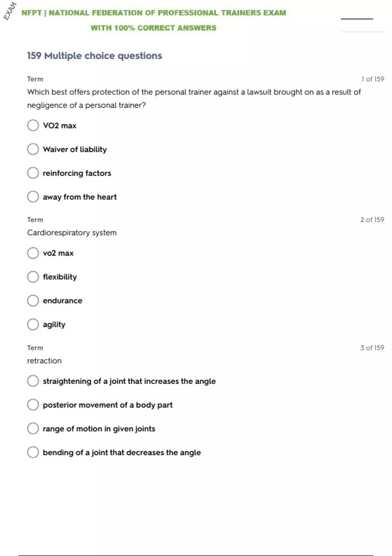Click the "Cardiorespiratory system" term text
Image resolution: width=392 pixels, height=556 pixels.
pyautogui.click(x=72, y=233)
